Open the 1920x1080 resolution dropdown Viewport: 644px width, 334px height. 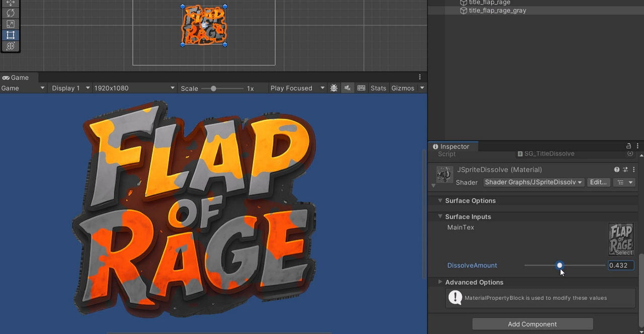click(x=134, y=88)
